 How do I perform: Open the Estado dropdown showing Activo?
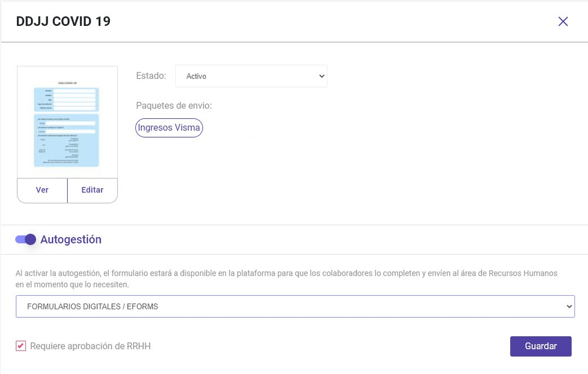coord(251,76)
